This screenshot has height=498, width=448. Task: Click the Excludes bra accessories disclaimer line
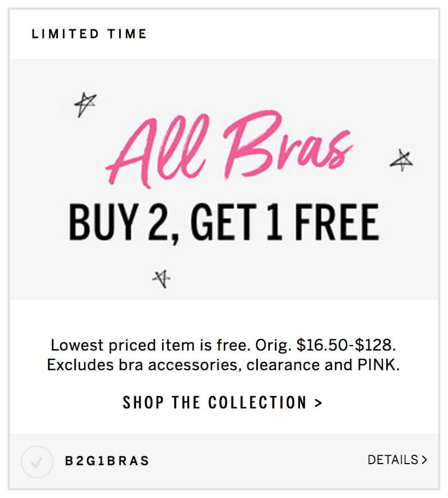point(223,365)
